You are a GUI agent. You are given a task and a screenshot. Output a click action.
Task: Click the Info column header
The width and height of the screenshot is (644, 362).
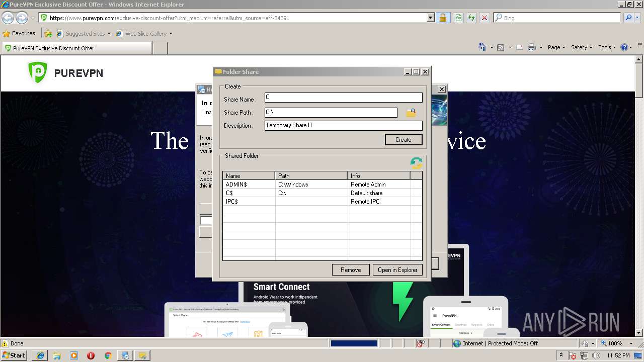(x=379, y=176)
